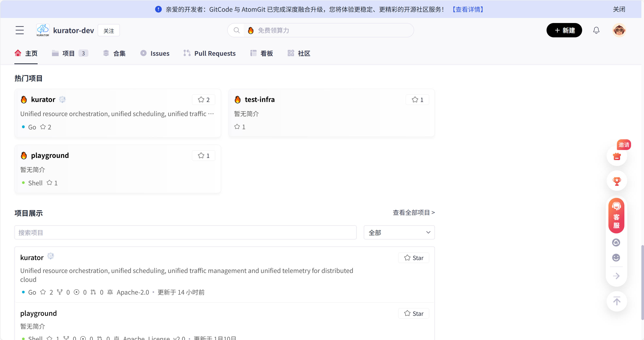Expand the arrow collapse control in sidebar
Viewport: 644px width, 340px height.
[x=616, y=276]
